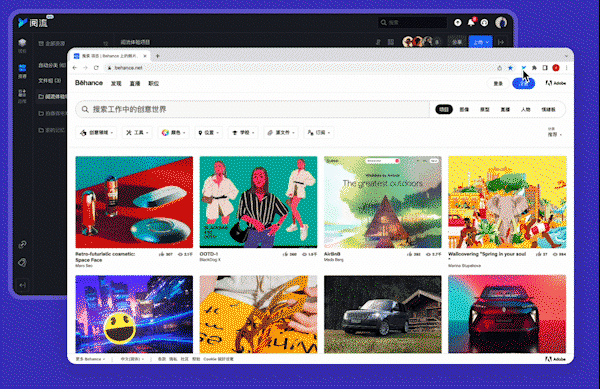The width and height of the screenshot is (600, 389).
Task: Open the tag icon in the dark sidebar
Action: pos(22,262)
